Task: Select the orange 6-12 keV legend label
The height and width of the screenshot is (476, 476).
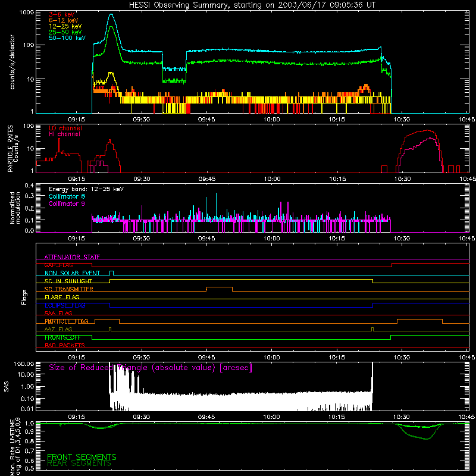Action: (64, 20)
